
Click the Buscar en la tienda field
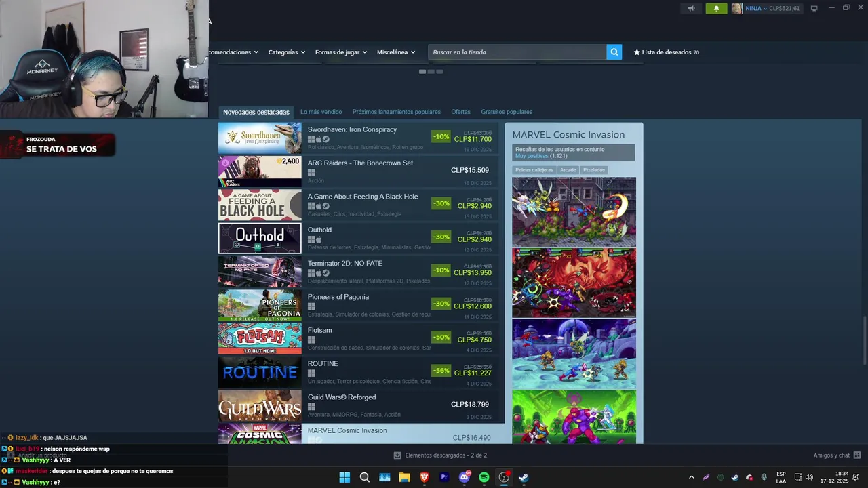[517, 52]
